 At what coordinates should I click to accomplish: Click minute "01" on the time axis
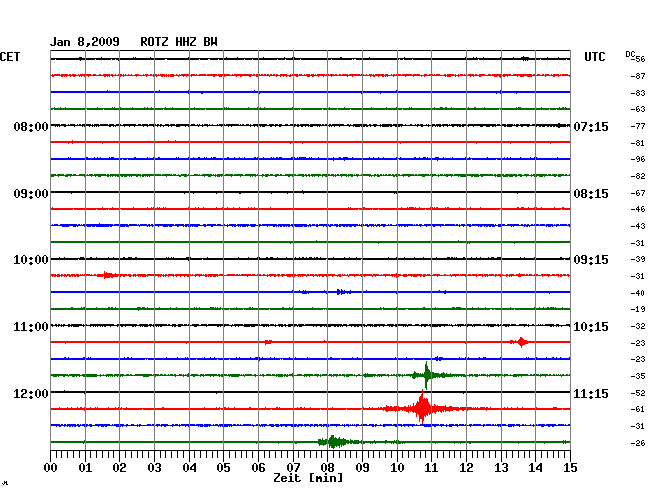coord(85,467)
